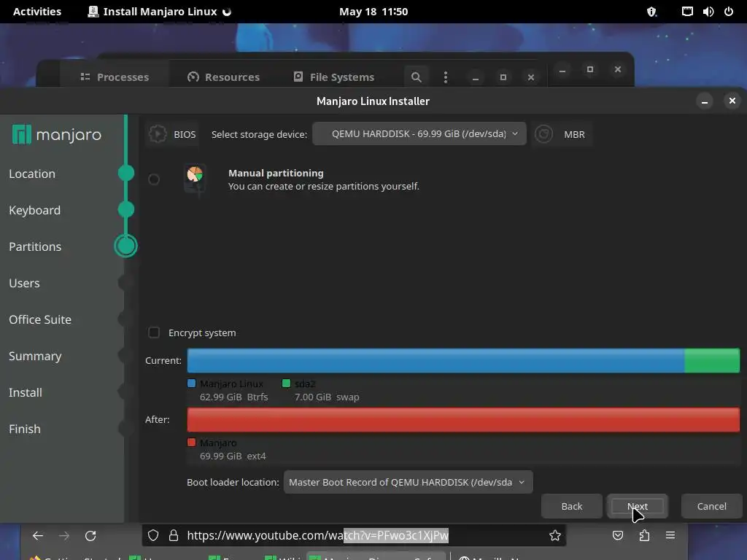The width and height of the screenshot is (747, 560).
Task: Click the browser forward arrow
Action: pyautogui.click(x=64, y=536)
